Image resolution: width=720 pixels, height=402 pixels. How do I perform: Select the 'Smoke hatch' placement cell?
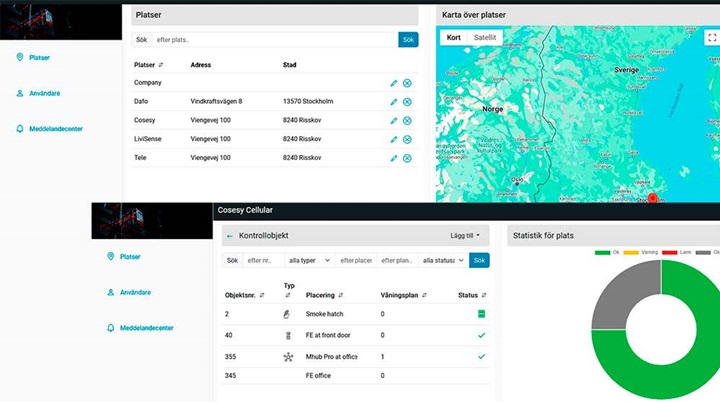pyautogui.click(x=324, y=314)
